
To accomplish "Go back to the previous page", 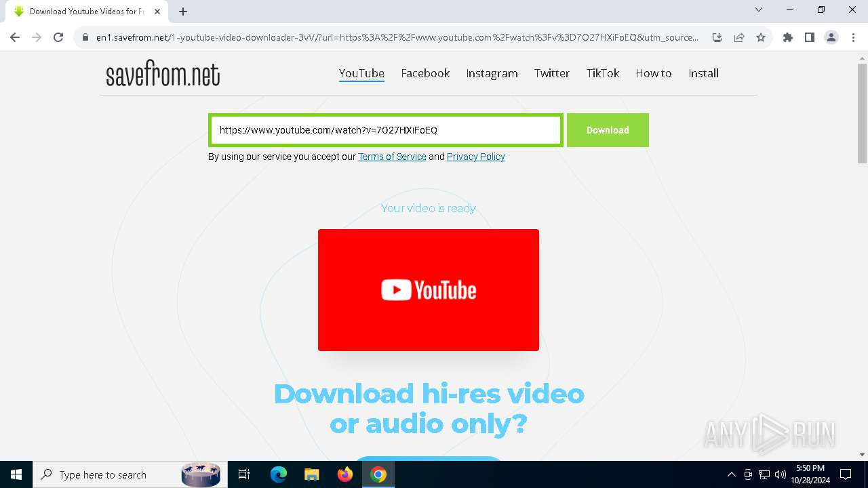I will [x=15, y=37].
